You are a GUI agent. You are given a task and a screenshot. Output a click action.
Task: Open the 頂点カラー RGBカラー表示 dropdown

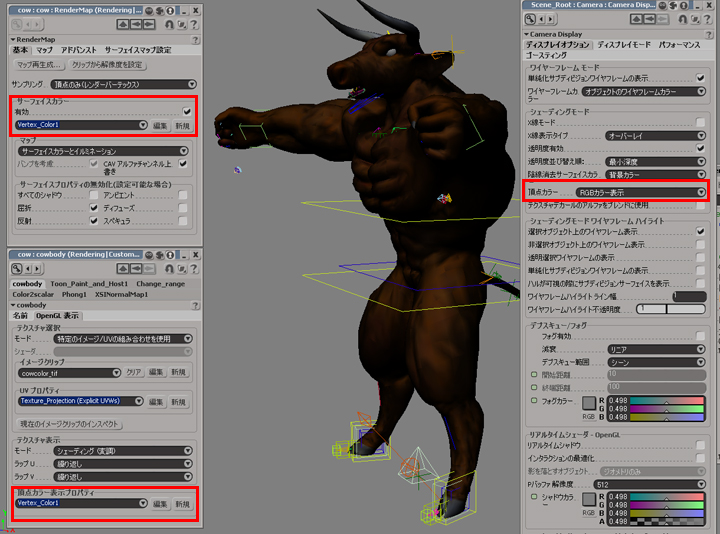click(640, 192)
